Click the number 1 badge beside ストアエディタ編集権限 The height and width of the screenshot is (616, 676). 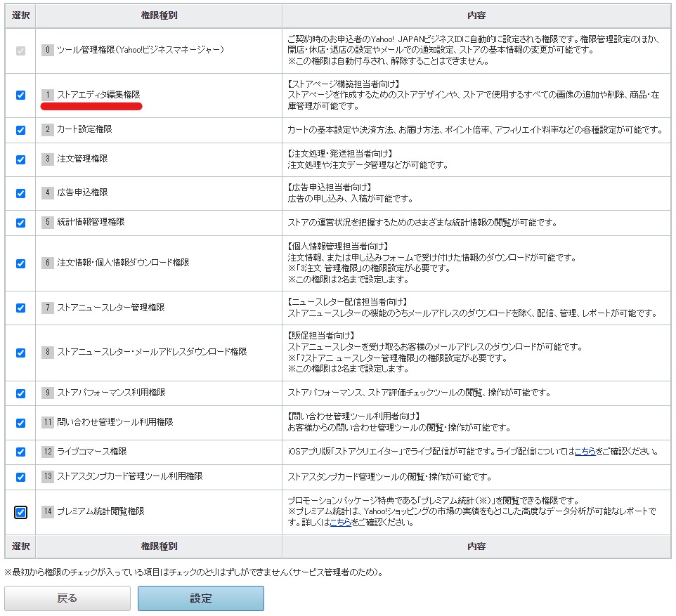(47, 94)
